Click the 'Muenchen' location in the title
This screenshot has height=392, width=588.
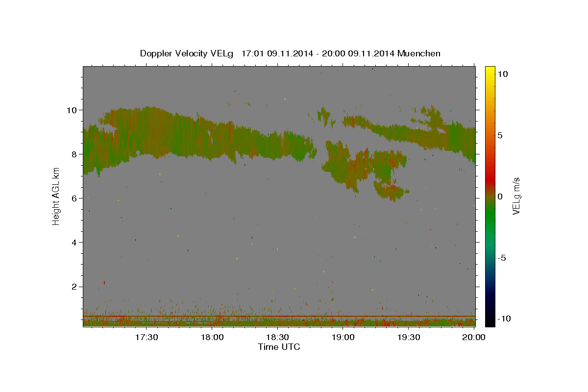coord(419,53)
